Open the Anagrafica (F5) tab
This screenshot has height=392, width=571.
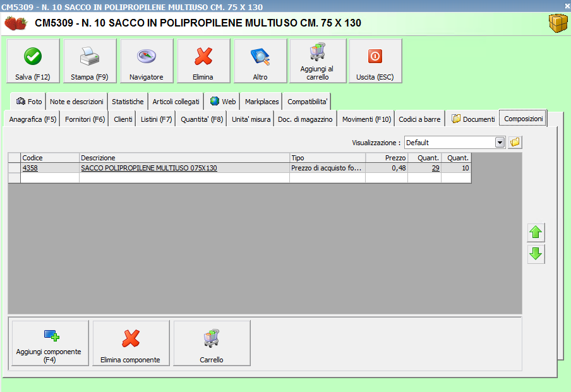tap(32, 119)
